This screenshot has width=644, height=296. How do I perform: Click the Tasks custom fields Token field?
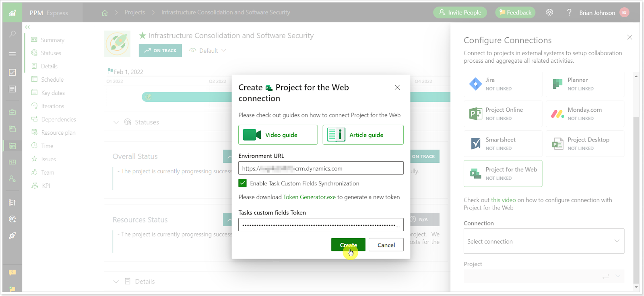(x=321, y=225)
